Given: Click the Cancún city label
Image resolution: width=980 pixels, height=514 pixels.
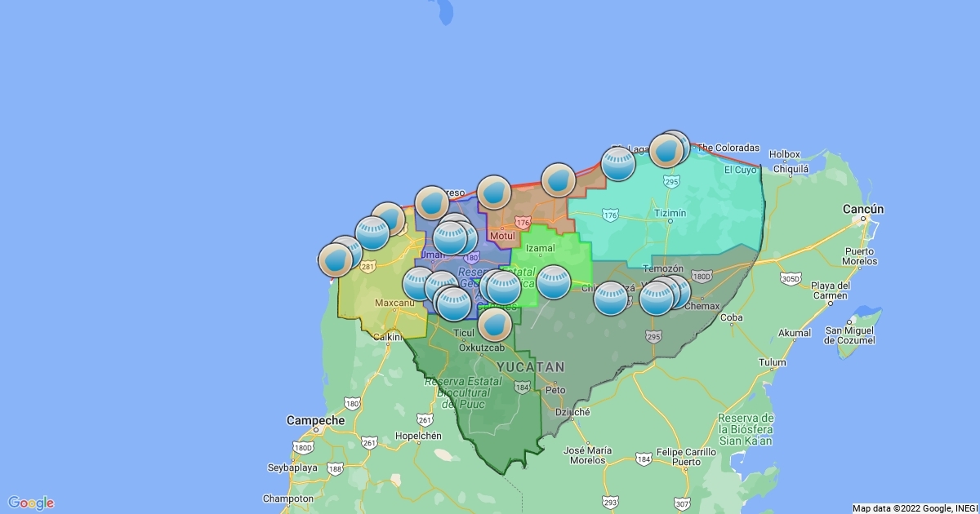Looking at the screenshot, I should tap(863, 210).
